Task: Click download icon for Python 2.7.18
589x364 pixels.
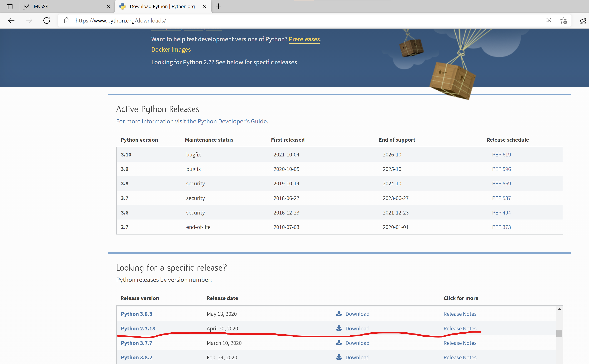Action: click(339, 328)
